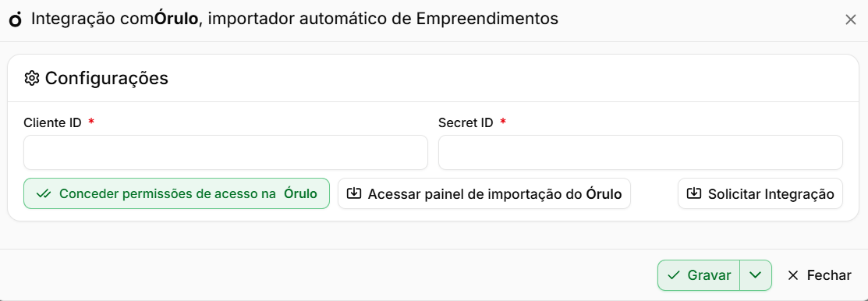Grant access via Conceder permissões de acesso

point(176,193)
